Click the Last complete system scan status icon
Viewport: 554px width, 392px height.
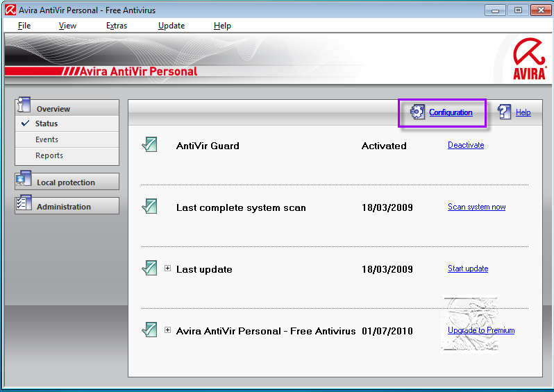pos(149,207)
